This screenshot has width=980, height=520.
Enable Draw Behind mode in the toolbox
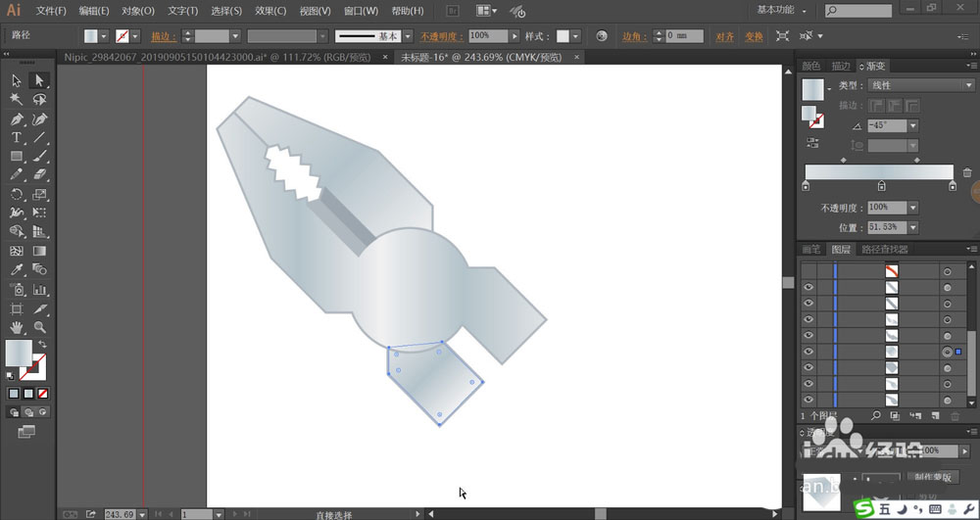click(28, 412)
